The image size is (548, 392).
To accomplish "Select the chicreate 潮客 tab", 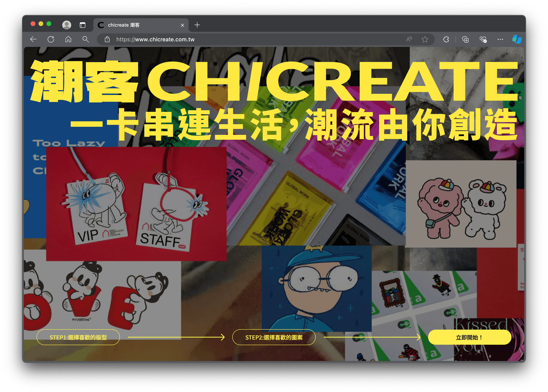I will pos(141,25).
